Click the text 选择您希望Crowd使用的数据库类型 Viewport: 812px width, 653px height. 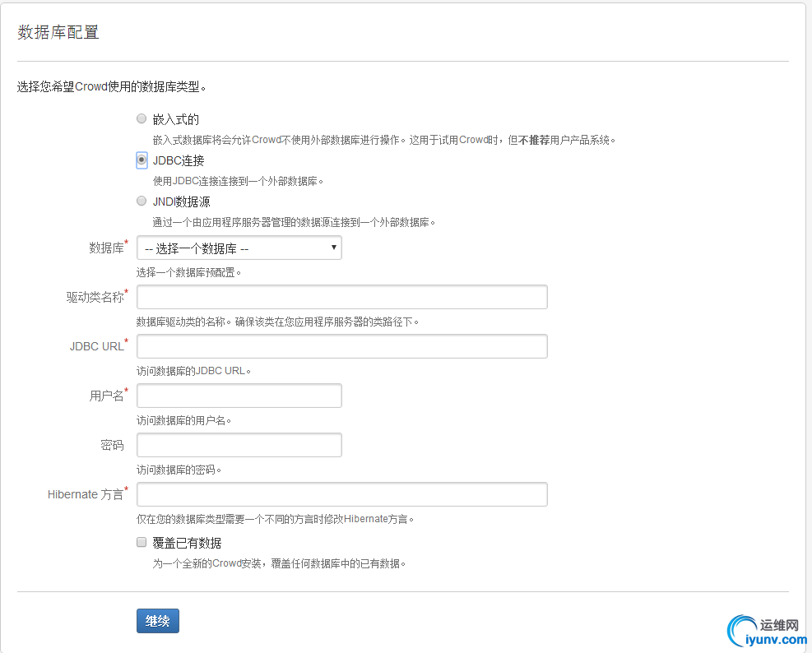[111, 87]
